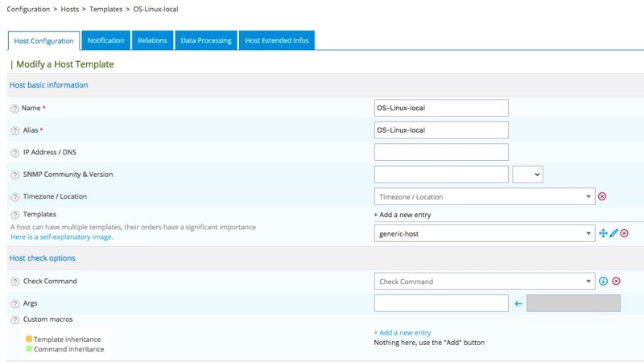Screen dimensions: 644x362
Task: Click the IP Address / DNS input field
Action: pyautogui.click(x=441, y=152)
